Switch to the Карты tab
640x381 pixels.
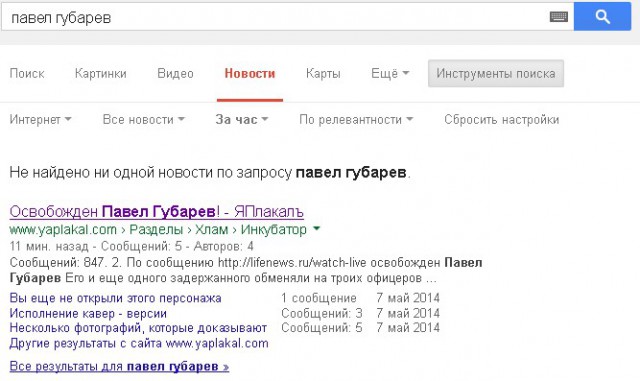click(323, 74)
